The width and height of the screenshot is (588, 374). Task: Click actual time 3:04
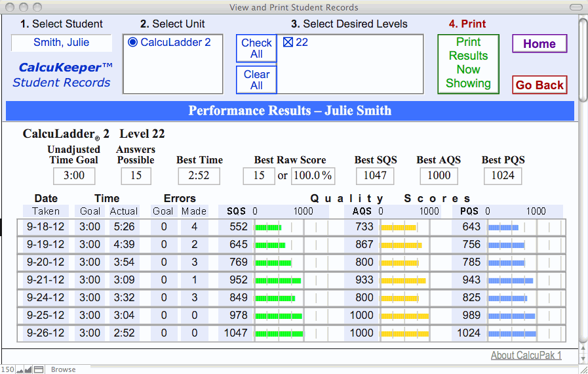(124, 315)
